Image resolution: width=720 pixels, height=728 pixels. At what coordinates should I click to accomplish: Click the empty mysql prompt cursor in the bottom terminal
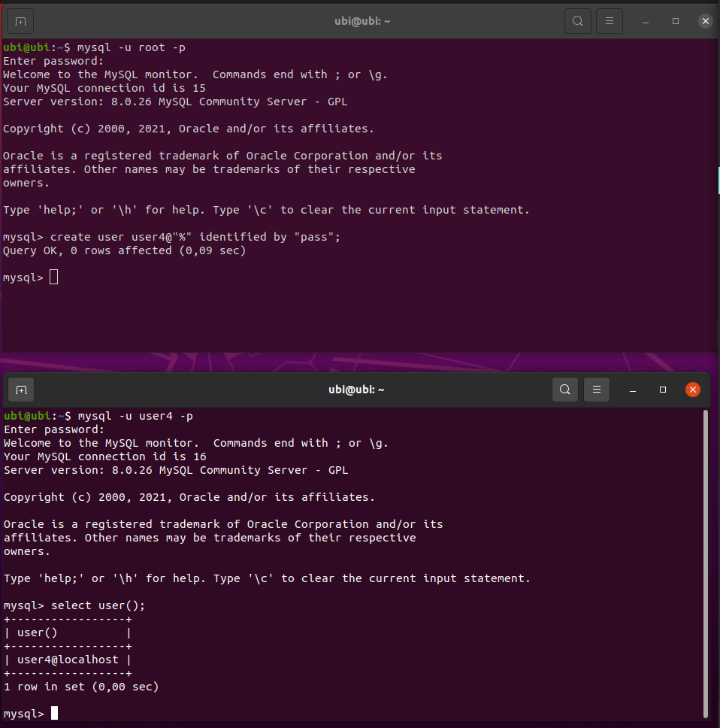54,713
